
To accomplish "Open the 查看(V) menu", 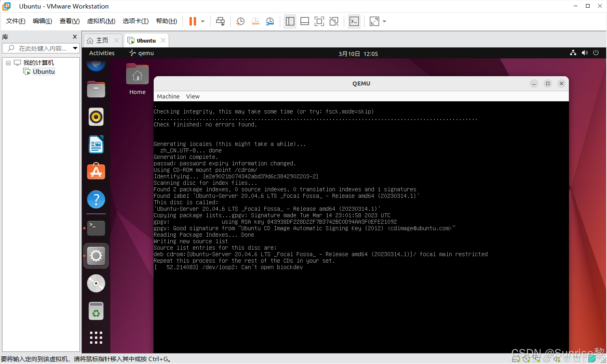I will [69, 21].
